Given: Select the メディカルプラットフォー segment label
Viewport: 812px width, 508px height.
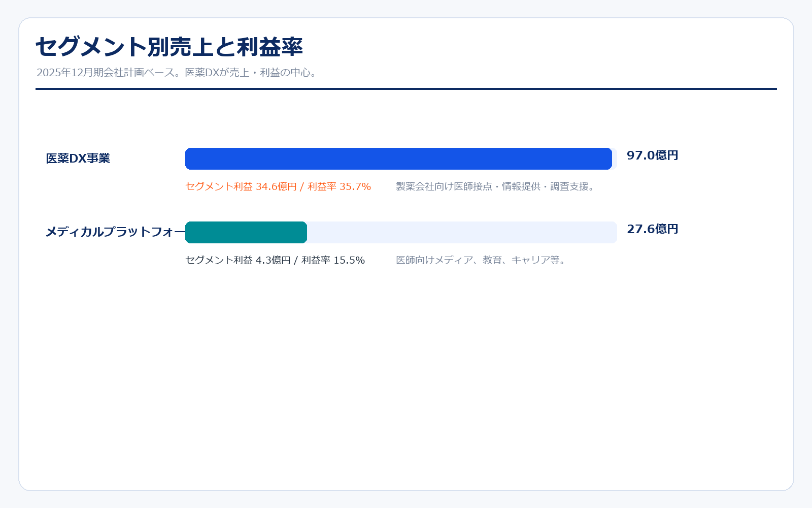Looking at the screenshot, I should (x=116, y=232).
